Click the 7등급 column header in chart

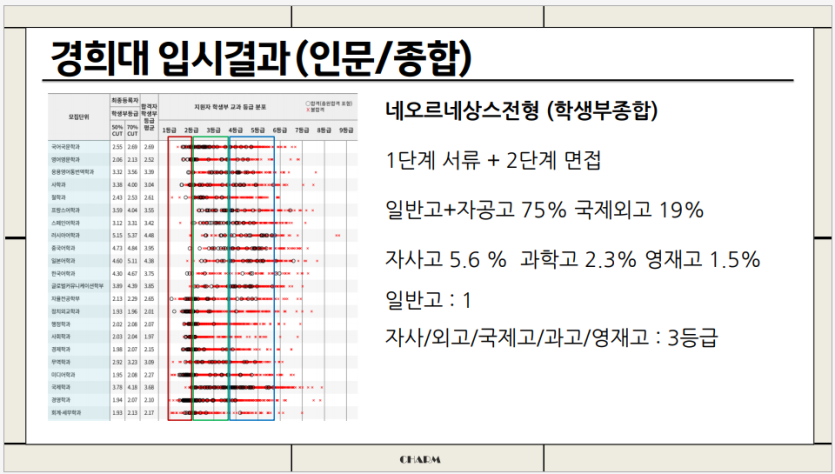click(x=302, y=130)
